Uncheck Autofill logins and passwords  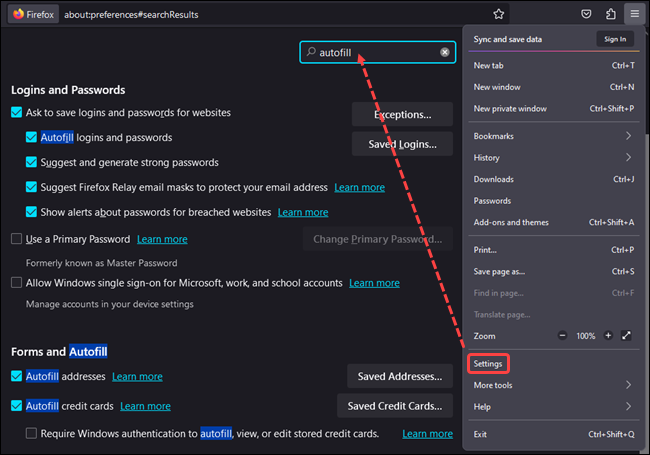click(32, 138)
